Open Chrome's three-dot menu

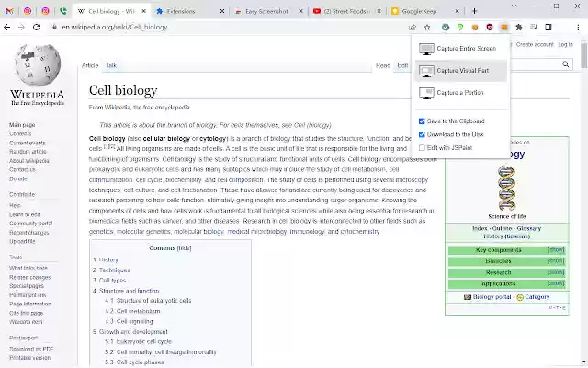tap(578, 27)
